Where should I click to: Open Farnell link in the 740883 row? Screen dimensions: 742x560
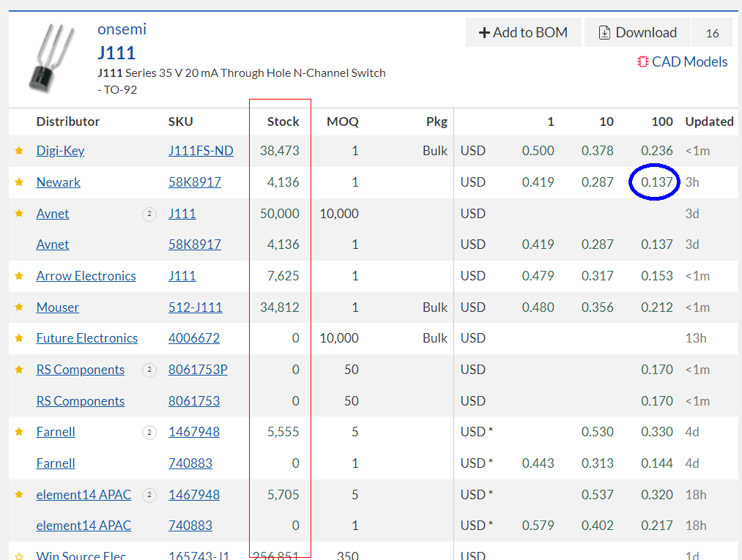click(56, 463)
